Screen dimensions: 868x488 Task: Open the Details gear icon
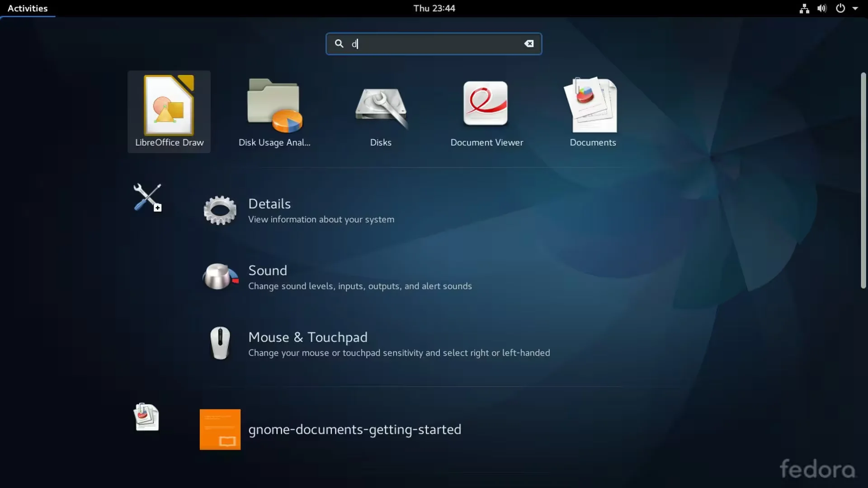click(220, 210)
